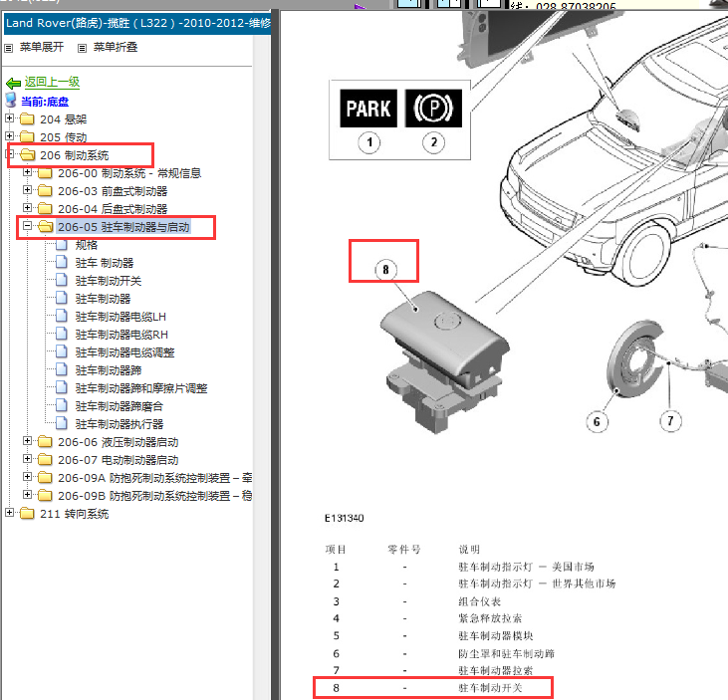Open the 驻车制动器执行器 document

[x=120, y=424]
